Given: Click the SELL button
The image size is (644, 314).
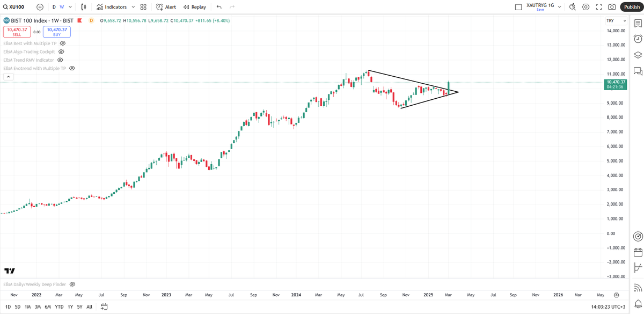Looking at the screenshot, I should [17, 32].
